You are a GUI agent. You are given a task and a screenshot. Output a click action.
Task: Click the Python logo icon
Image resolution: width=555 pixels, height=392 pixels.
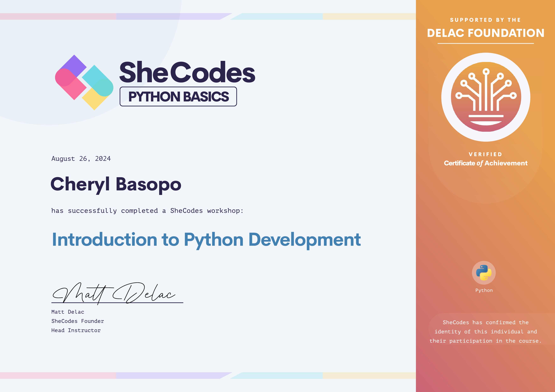tap(484, 273)
